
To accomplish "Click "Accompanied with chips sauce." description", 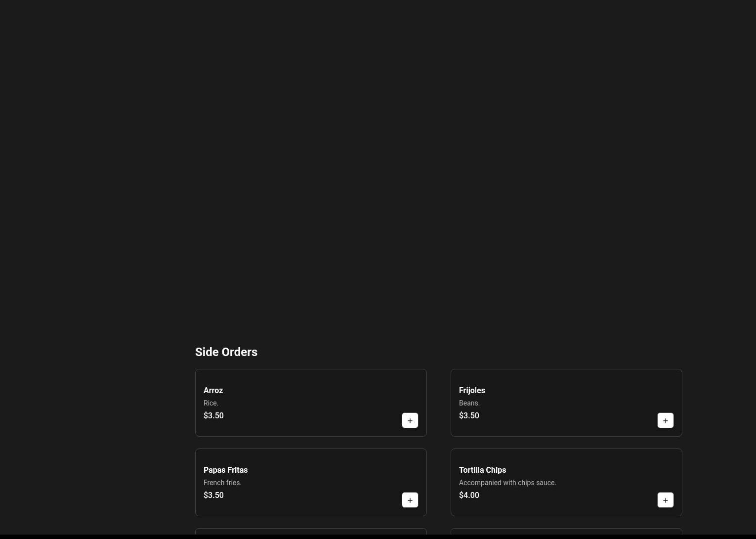I will click(x=507, y=483).
